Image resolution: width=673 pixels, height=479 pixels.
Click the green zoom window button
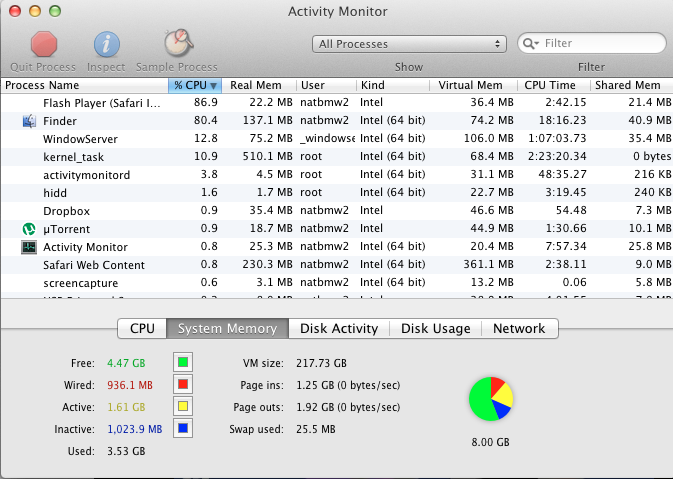pos(55,11)
